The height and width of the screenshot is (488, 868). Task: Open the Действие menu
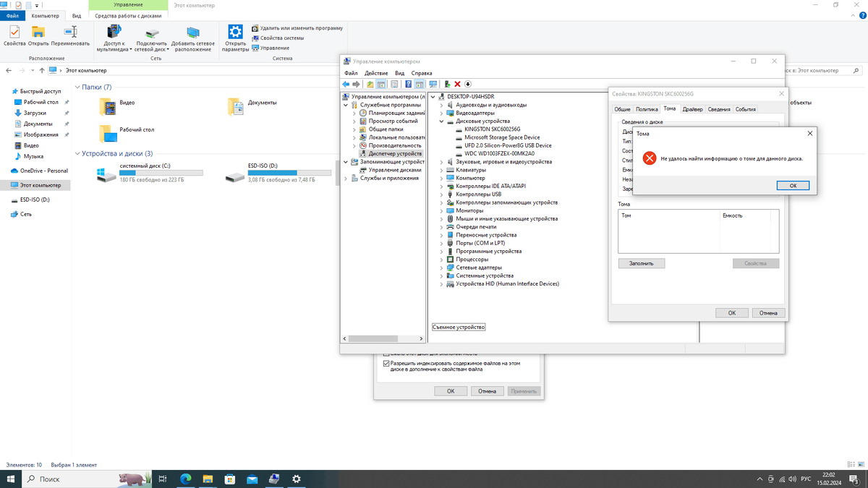(376, 73)
